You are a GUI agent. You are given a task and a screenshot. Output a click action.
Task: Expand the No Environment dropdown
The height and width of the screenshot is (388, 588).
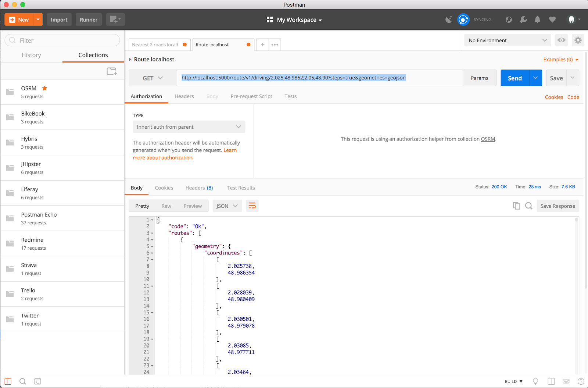click(x=508, y=40)
